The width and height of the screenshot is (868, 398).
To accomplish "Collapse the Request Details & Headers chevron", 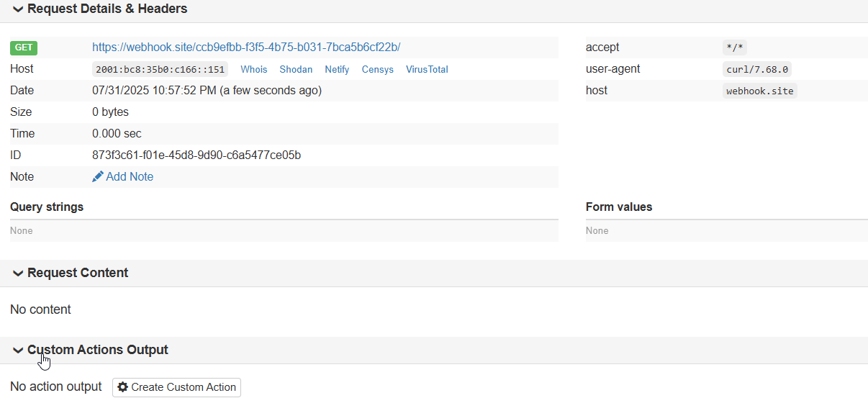I will [x=18, y=9].
